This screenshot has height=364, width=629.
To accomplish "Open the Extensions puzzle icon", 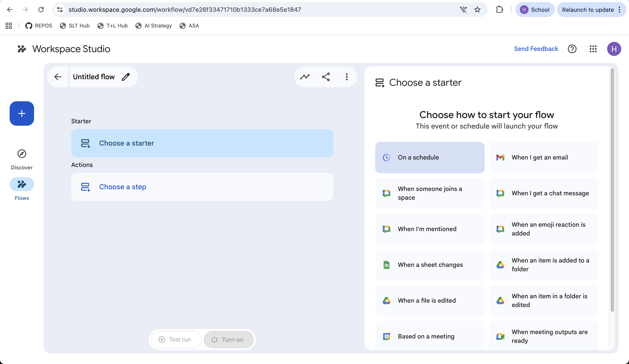I will (x=499, y=10).
